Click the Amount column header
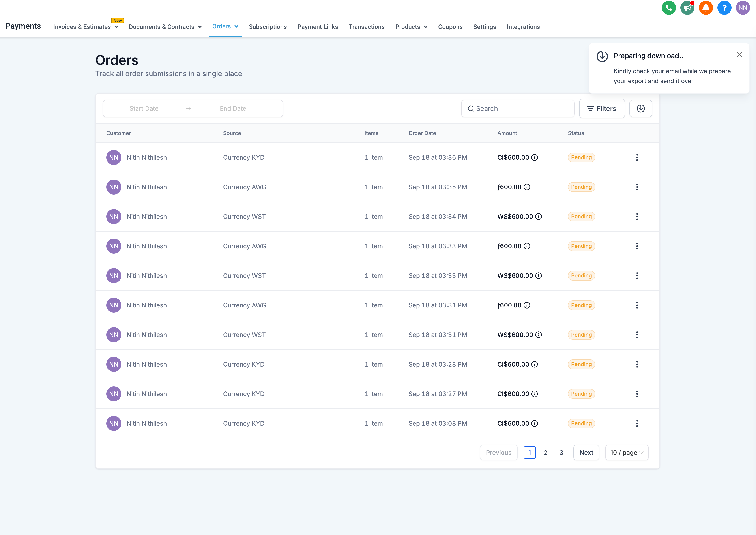This screenshot has width=756, height=535. [x=507, y=133]
